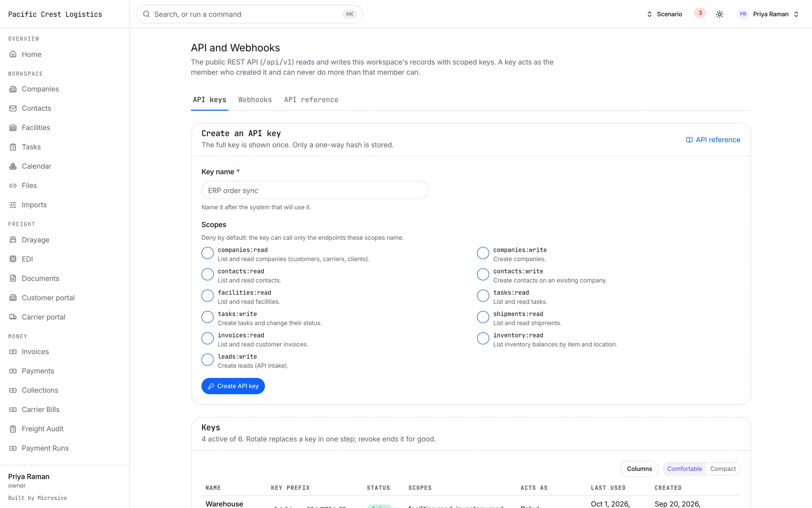Sort by the NAME column header

tap(213, 488)
